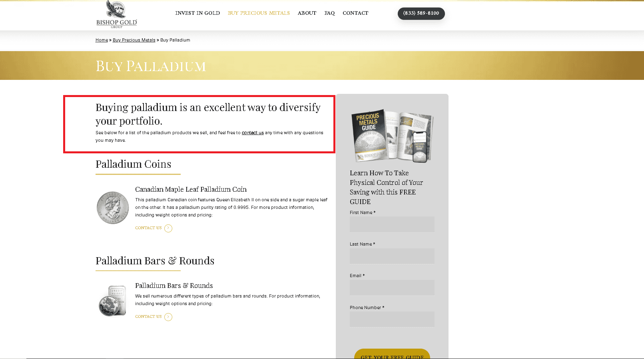Click Contact Us under Canadian Maple Leaf coin

pyautogui.click(x=148, y=228)
